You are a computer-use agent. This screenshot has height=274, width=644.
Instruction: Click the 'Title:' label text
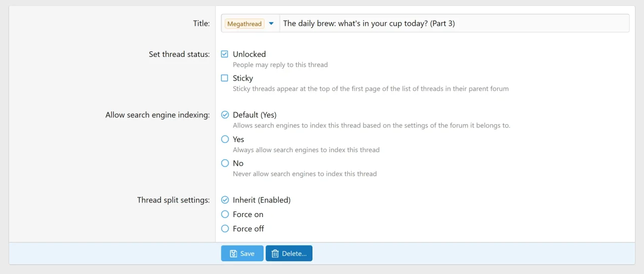(201, 23)
